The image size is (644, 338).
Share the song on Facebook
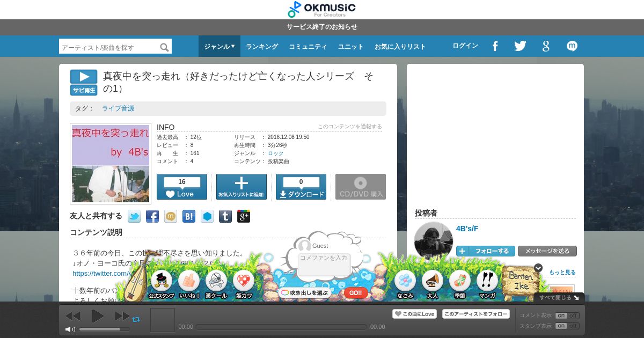[152, 216]
